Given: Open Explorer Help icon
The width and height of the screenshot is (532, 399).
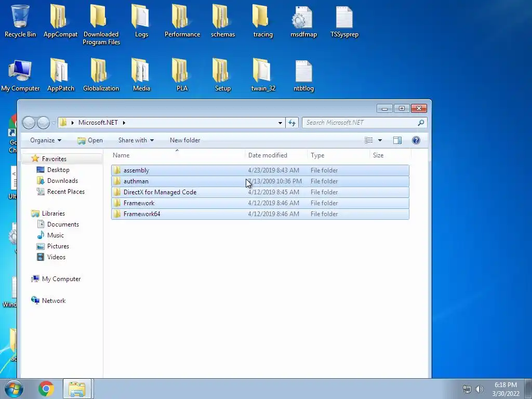Looking at the screenshot, I should click(x=416, y=140).
